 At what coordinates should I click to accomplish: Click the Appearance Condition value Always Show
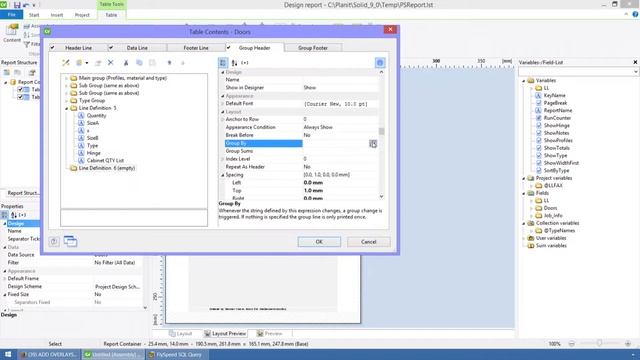point(318,127)
